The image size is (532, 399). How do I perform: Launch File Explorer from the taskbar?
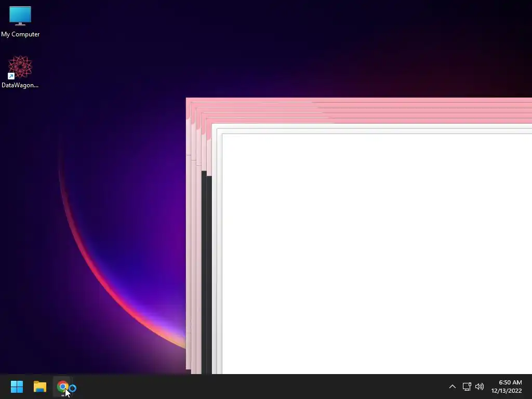pos(39,387)
